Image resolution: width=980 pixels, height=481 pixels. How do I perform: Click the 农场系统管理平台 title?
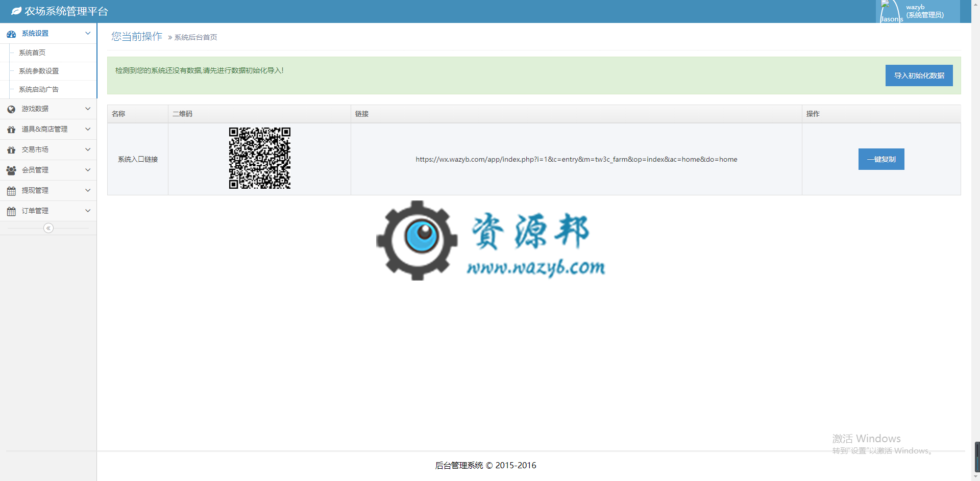(x=66, y=11)
